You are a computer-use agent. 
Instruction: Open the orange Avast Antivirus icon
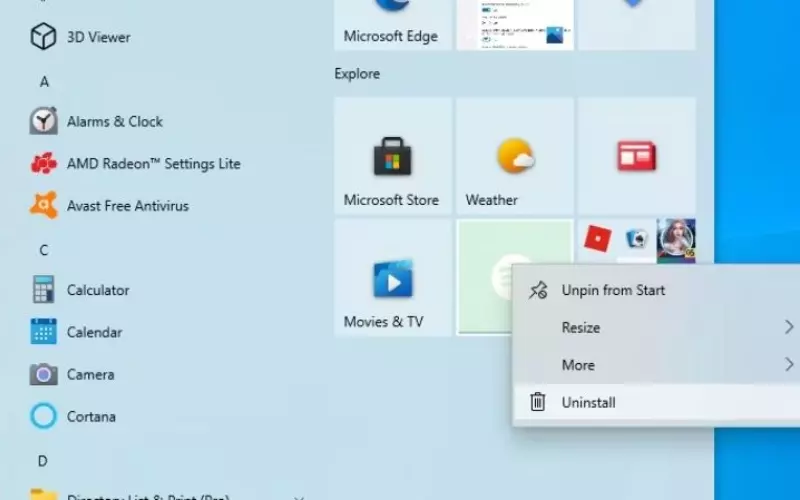[x=43, y=205]
